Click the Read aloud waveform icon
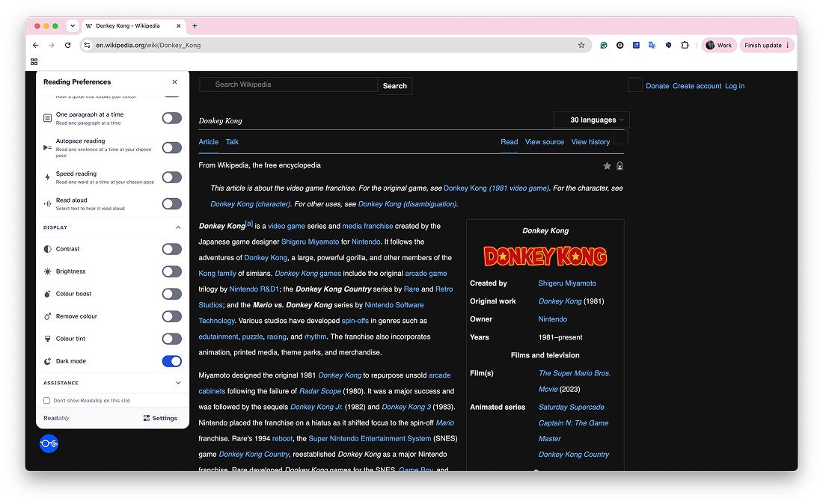The width and height of the screenshot is (823, 504). [47, 203]
